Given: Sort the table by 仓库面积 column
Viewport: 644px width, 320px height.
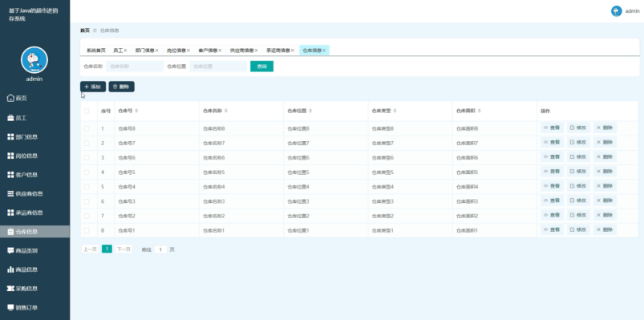Looking at the screenshot, I should tap(480, 111).
